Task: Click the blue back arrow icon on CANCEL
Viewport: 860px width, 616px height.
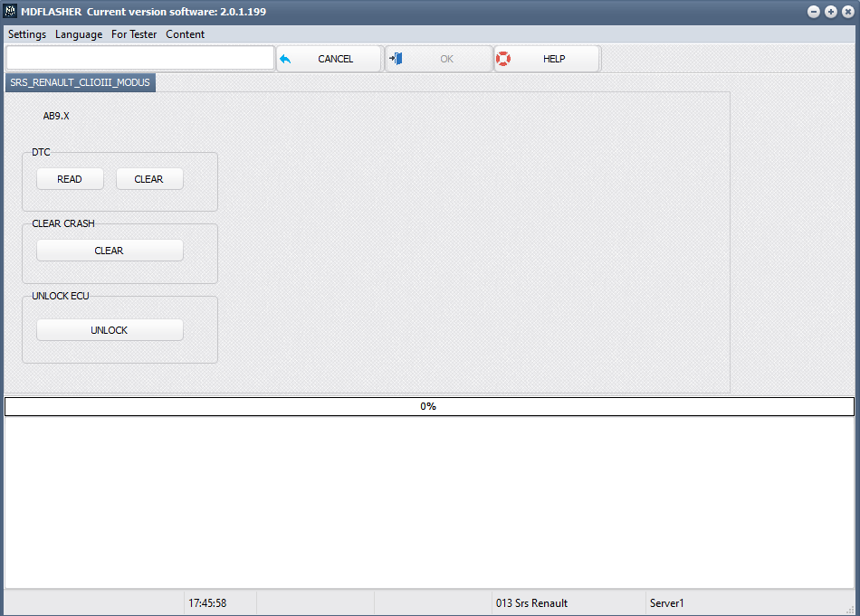Action: [285, 59]
